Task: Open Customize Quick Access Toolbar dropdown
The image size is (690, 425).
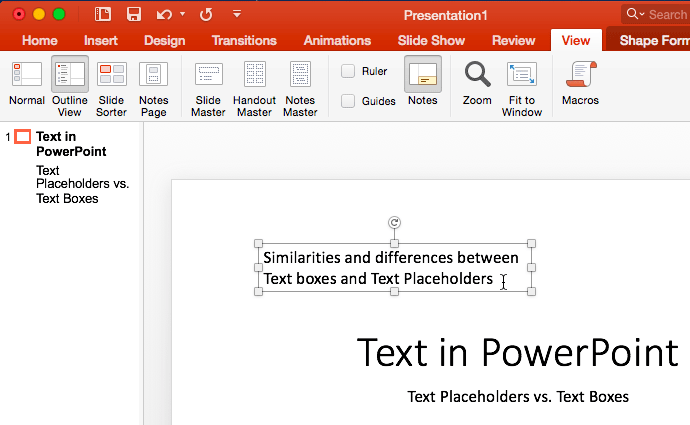Action: 237,14
